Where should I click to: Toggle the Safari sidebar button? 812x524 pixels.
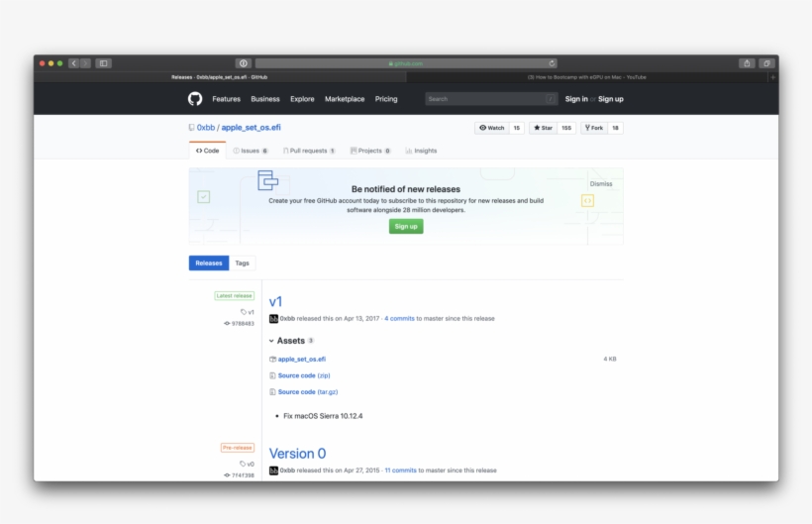pyautogui.click(x=103, y=63)
